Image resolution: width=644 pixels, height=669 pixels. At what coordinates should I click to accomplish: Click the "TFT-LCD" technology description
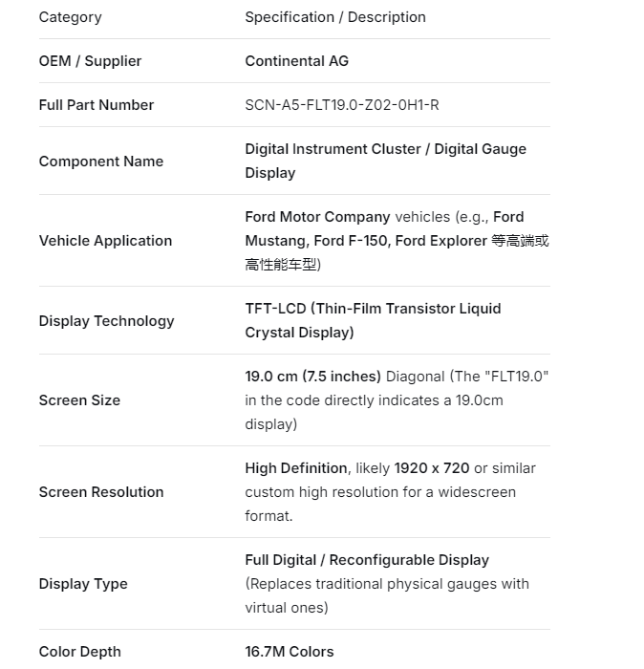pos(275,309)
